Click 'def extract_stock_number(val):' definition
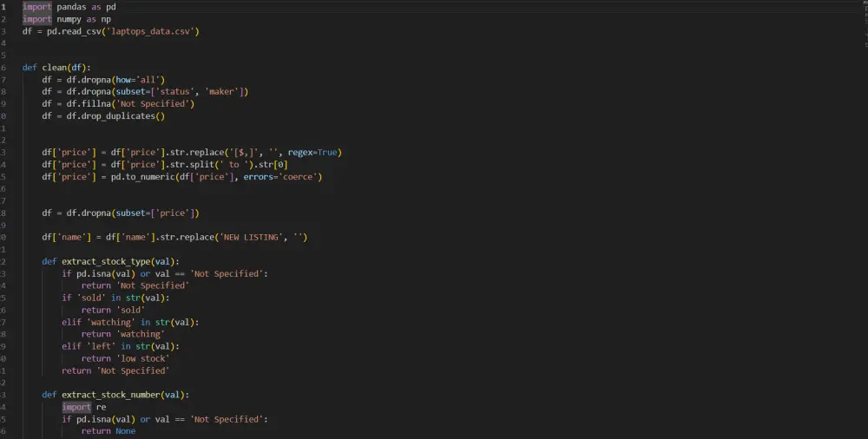 (x=115, y=395)
